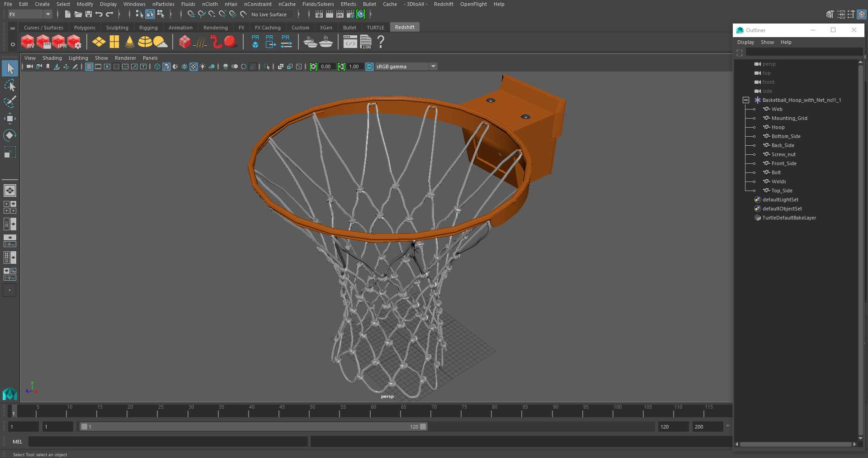Image resolution: width=868 pixels, height=458 pixels.
Task: Open the nCloth menu
Action: click(x=210, y=4)
